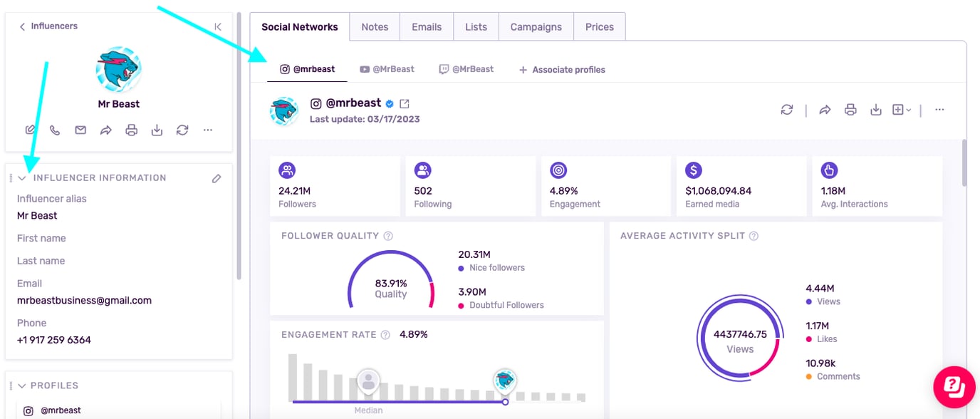This screenshot has width=980, height=419.
Task: Collapse the left sidebar panel
Action: pyautogui.click(x=218, y=26)
